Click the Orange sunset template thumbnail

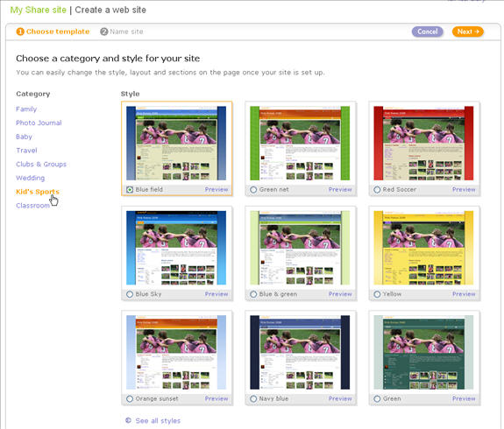[176, 352]
